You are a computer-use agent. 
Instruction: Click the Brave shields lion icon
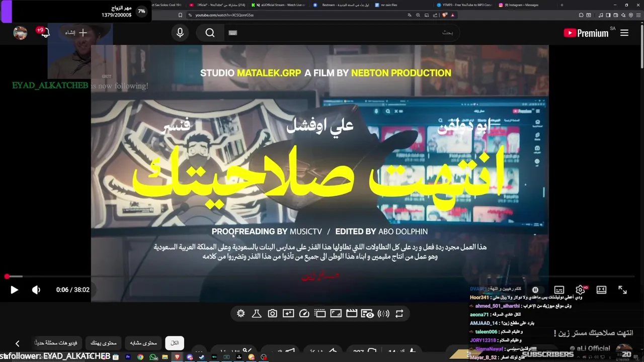(x=445, y=15)
